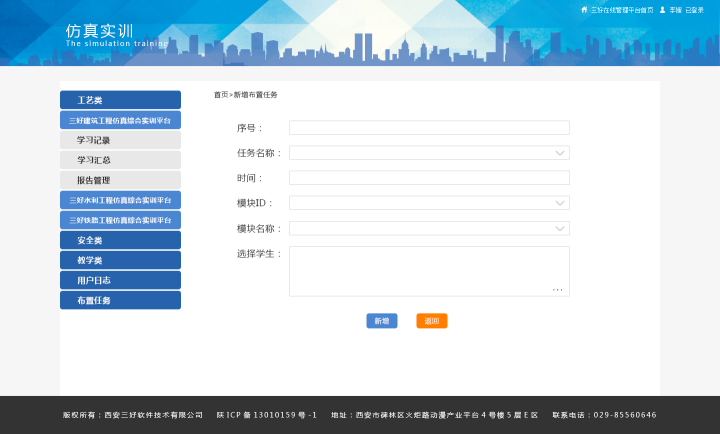This screenshot has width=720, height=434.
Task: Expand the 模块ID dropdown list
Action: click(x=560, y=203)
